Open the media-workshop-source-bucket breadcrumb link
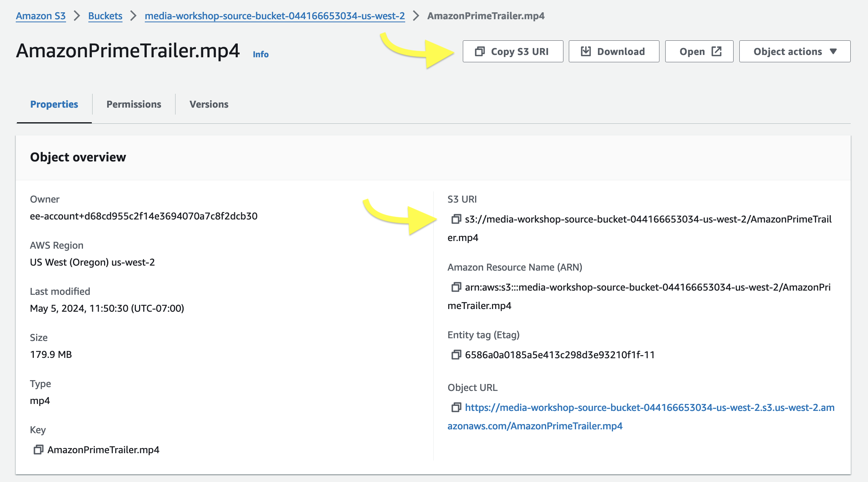Screen dimensions: 868x482 tap(275, 16)
